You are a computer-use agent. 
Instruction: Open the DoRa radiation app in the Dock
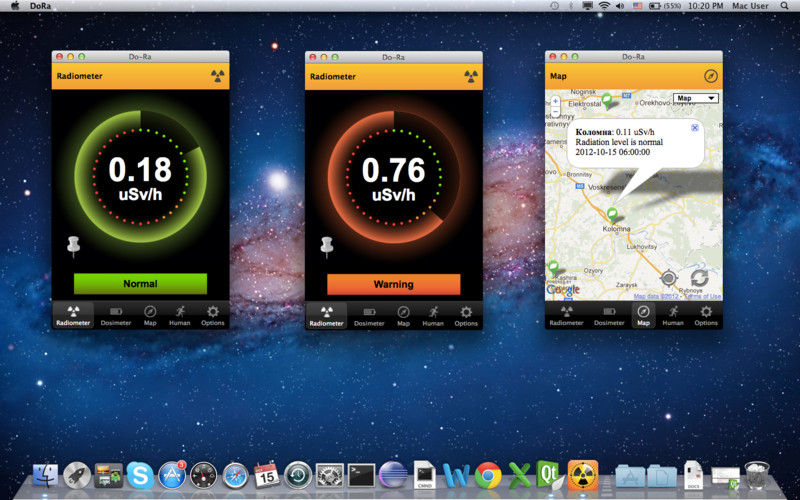coord(583,475)
